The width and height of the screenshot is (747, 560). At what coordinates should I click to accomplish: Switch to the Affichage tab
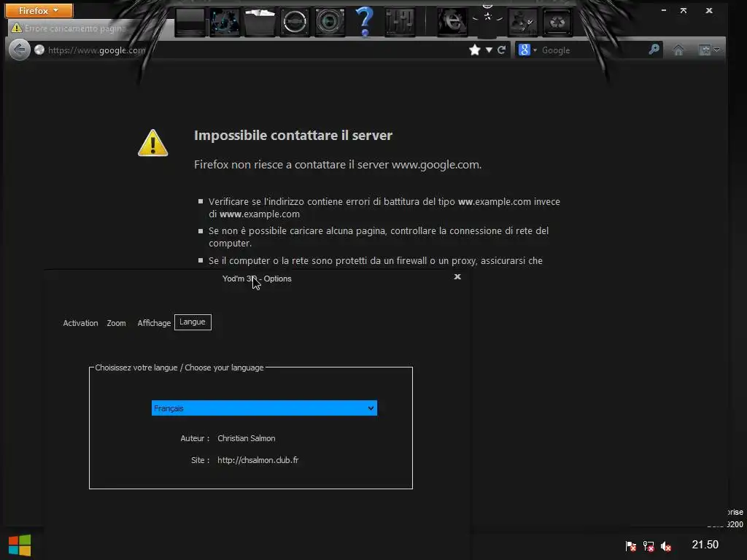(x=154, y=323)
